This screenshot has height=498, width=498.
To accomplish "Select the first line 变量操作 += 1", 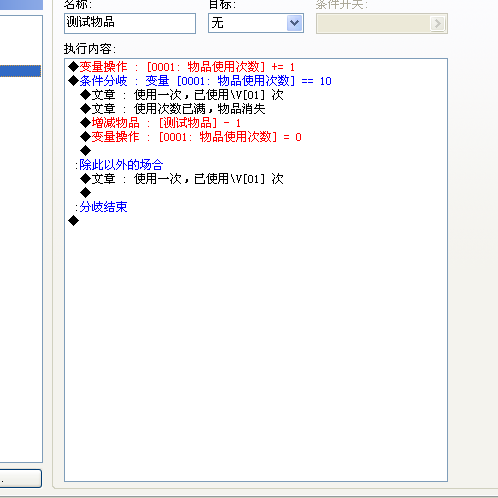I will point(181,67).
